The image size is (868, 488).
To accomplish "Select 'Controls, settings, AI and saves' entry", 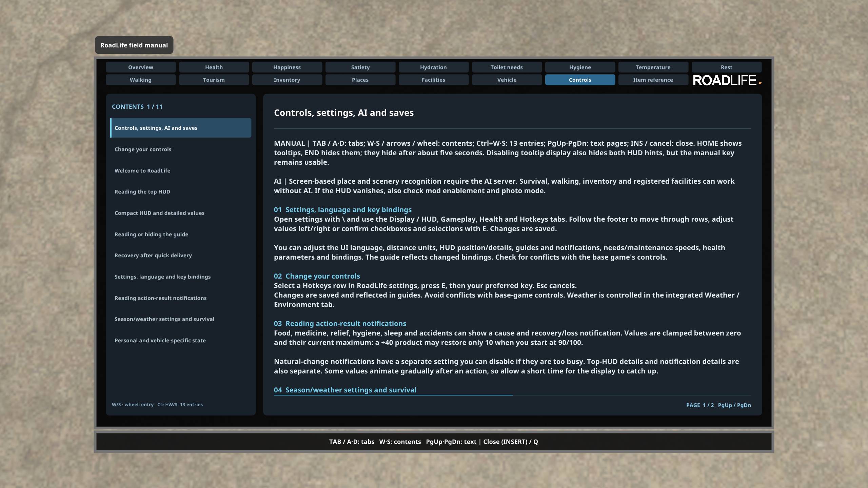I will click(x=181, y=128).
